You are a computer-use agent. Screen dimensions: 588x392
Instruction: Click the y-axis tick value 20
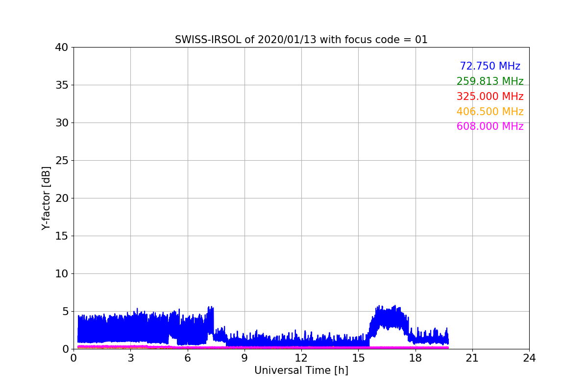click(62, 198)
